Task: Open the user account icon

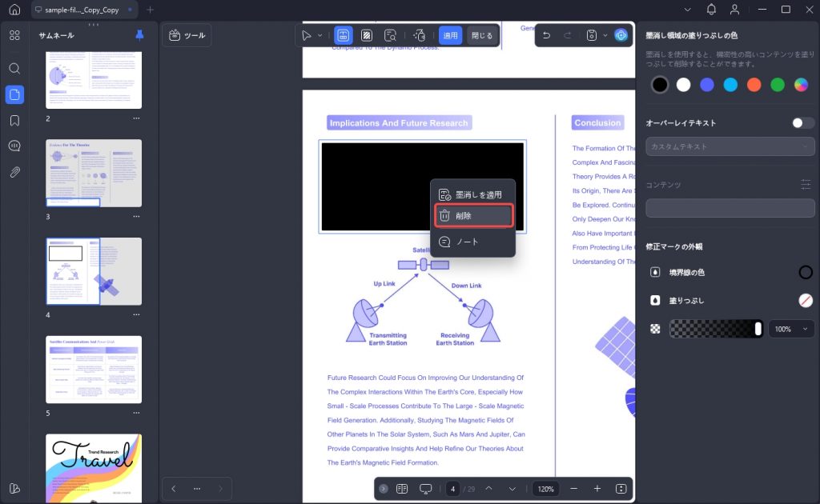Action: coord(735,10)
